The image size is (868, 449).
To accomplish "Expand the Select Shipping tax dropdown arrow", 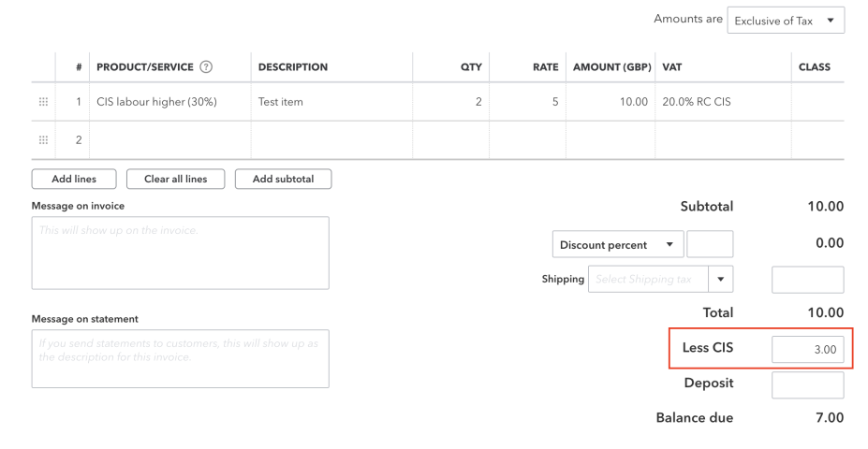I will (x=720, y=280).
